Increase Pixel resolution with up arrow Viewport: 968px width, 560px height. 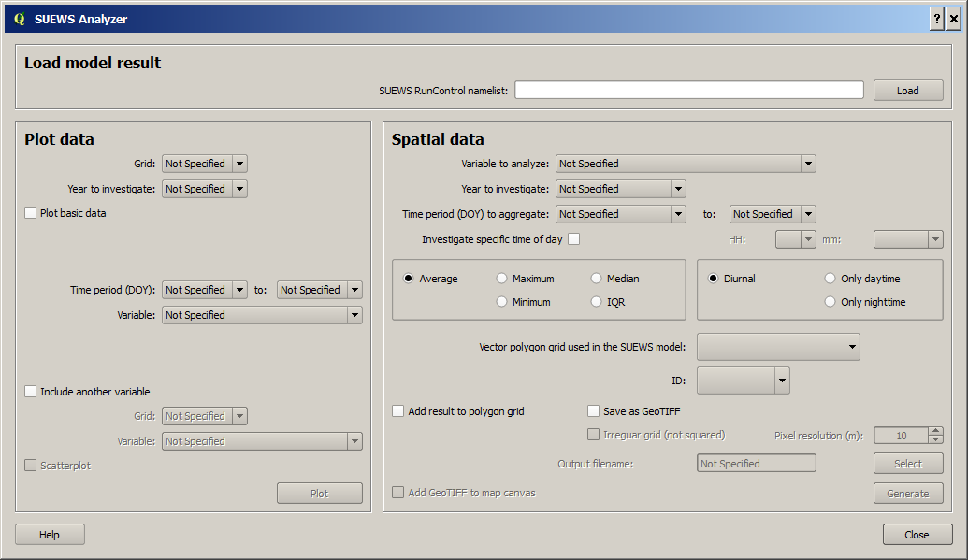coord(936,431)
